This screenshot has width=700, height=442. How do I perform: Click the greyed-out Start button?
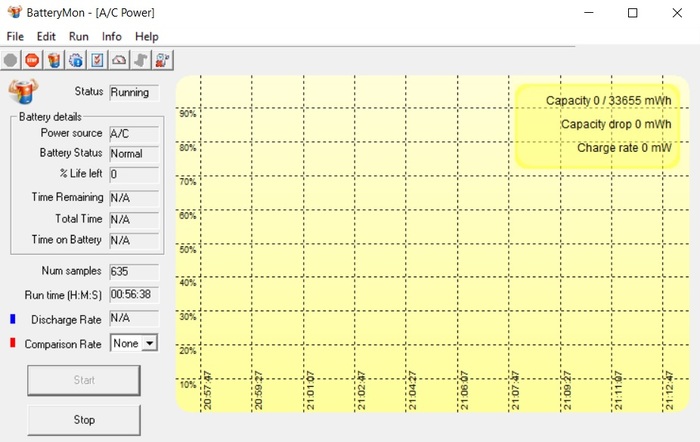pos(84,380)
